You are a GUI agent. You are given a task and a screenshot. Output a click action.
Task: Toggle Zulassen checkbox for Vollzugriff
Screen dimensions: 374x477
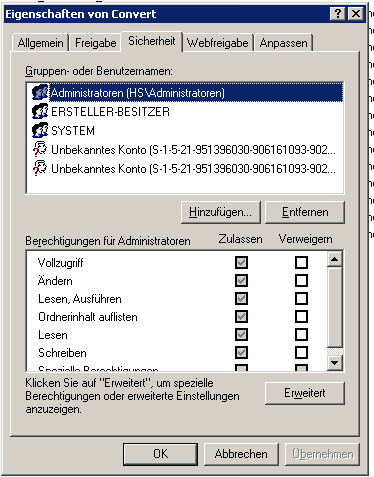[241, 262]
